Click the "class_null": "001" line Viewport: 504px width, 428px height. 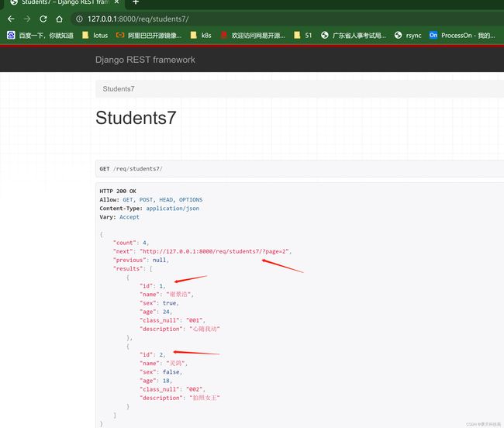point(172,321)
